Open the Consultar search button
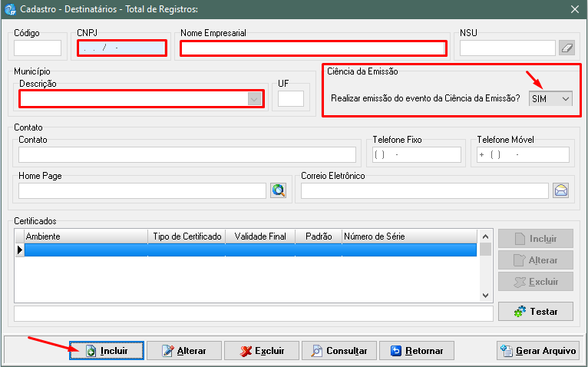 tap(339, 351)
